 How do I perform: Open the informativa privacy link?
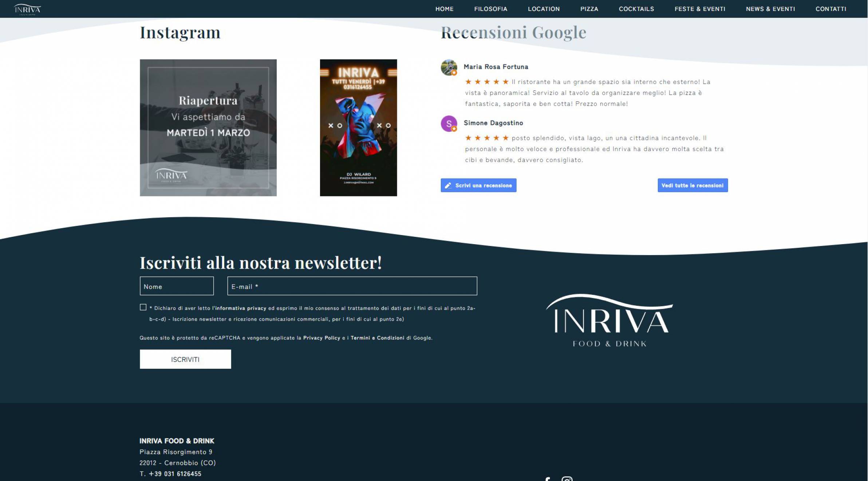[241, 308]
